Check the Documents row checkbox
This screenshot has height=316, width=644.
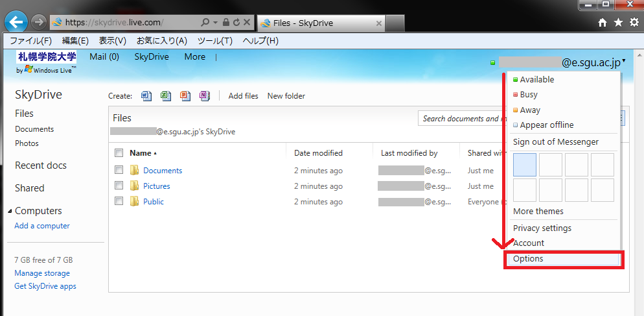119,169
